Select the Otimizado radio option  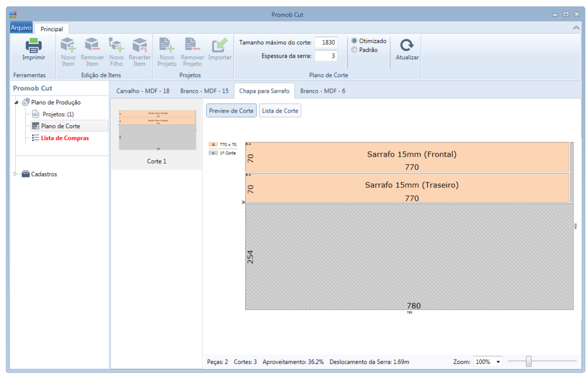(354, 41)
